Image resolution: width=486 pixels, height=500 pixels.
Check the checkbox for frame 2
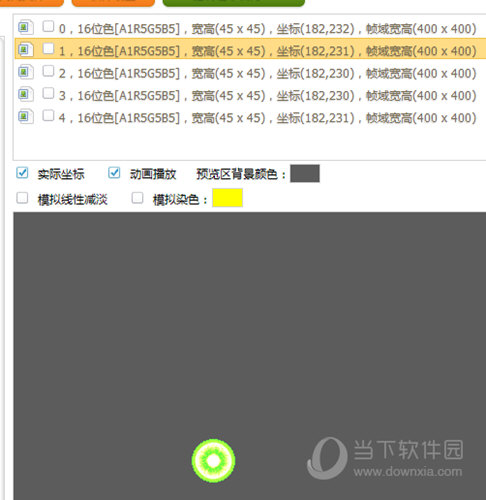[x=48, y=71]
